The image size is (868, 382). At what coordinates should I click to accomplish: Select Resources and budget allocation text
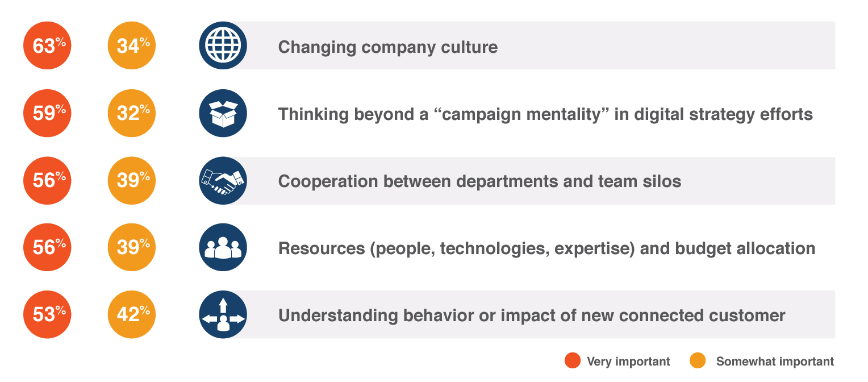click(546, 248)
